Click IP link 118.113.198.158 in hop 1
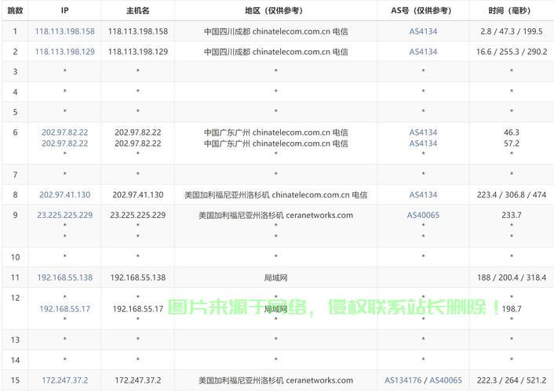Image resolution: width=554 pixels, height=392 pixels. coord(64,31)
